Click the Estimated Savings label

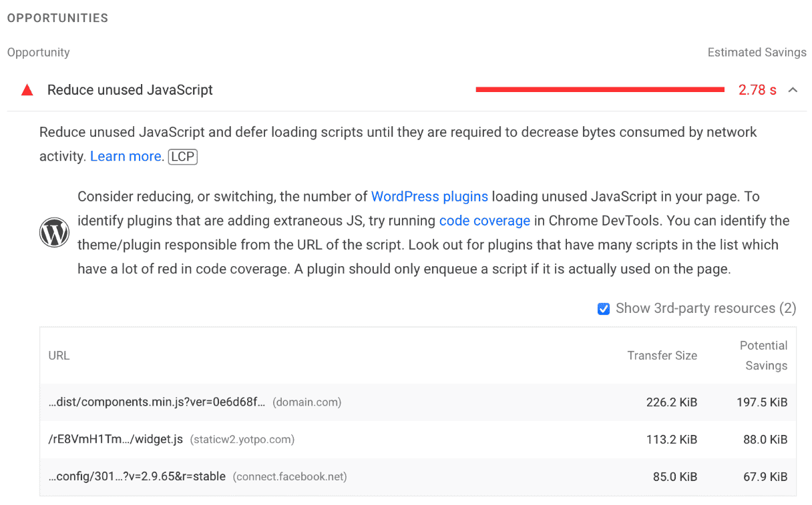(x=757, y=52)
